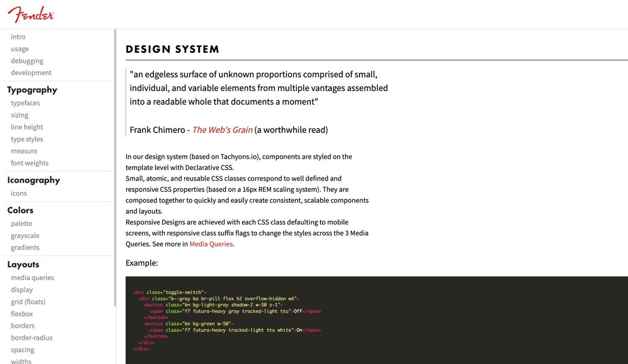Select border-radius in sidebar
628x364 pixels.
[32, 338]
